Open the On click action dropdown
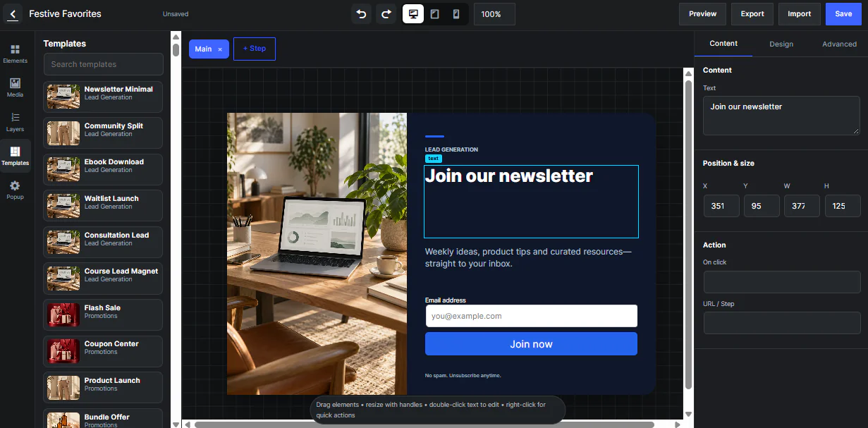 point(782,281)
